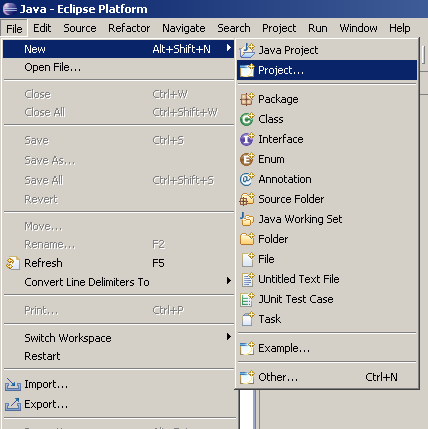
Task: Choose Project... from the New submenu
Action: [x=327, y=70]
